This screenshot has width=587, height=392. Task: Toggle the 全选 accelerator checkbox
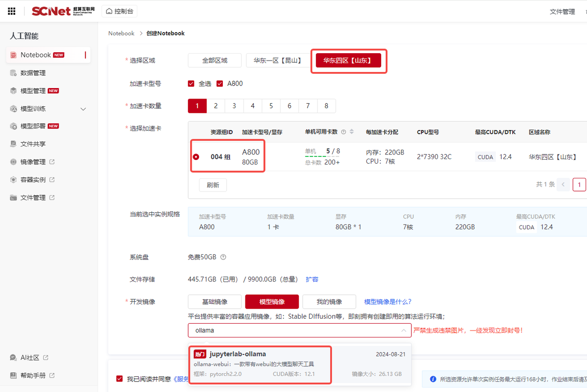tap(191, 83)
